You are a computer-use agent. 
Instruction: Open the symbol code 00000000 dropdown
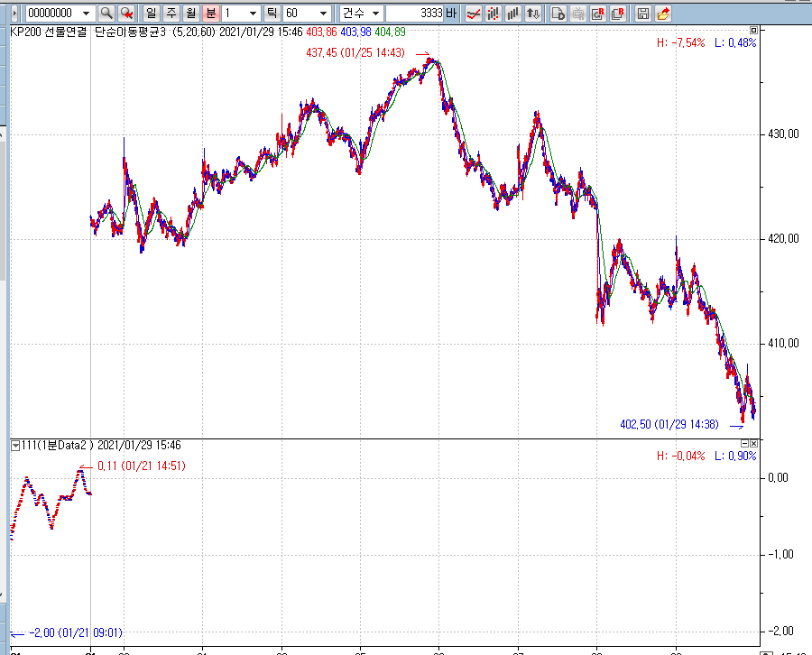[x=86, y=14]
